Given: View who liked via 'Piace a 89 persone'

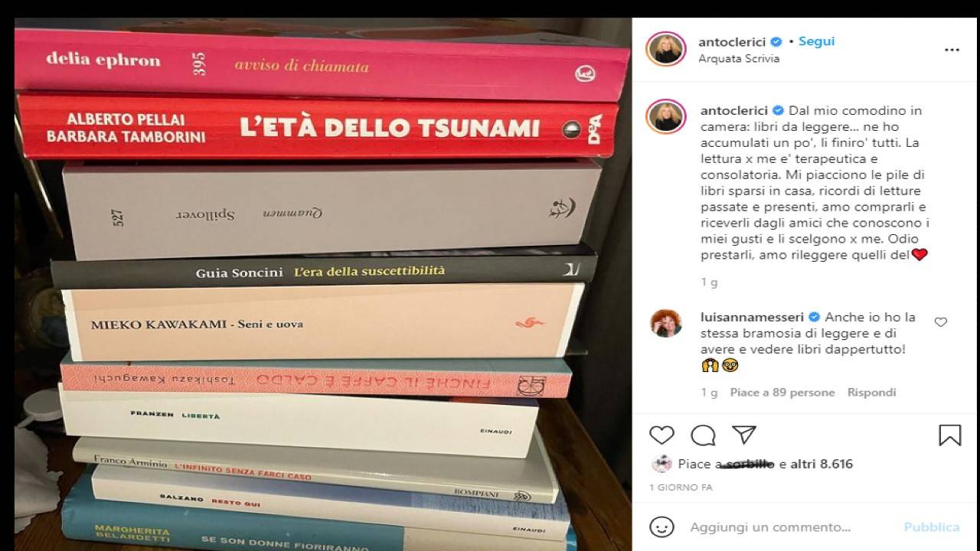Looking at the screenshot, I should point(782,393).
